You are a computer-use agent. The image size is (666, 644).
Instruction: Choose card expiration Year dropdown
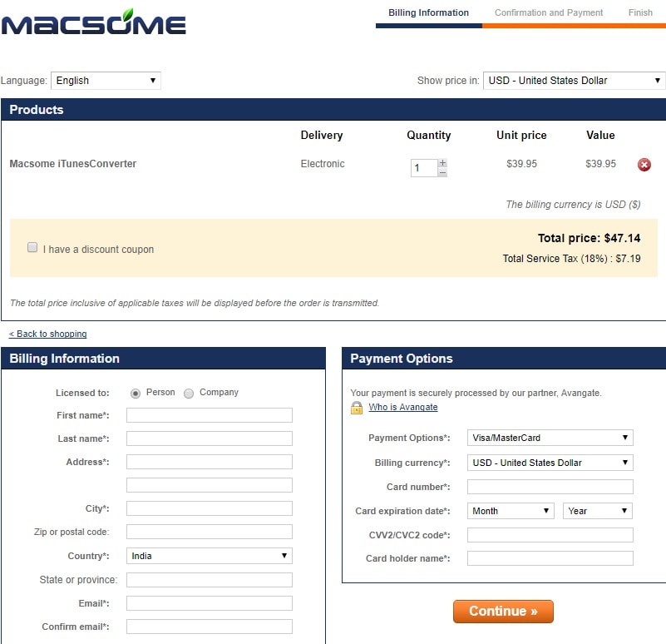(x=598, y=511)
